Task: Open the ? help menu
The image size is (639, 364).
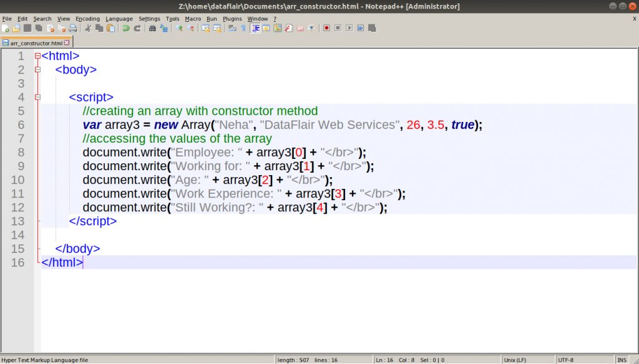Action: point(275,19)
